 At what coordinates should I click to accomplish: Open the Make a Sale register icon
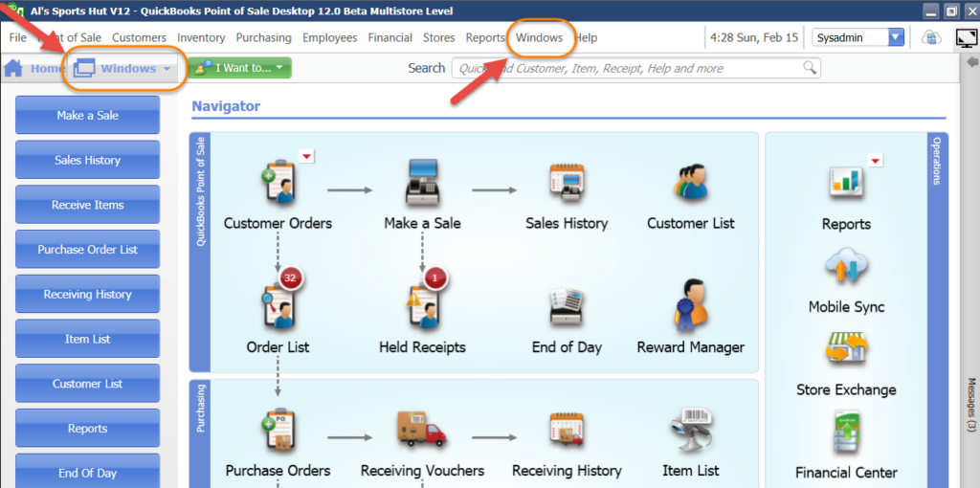(422, 181)
